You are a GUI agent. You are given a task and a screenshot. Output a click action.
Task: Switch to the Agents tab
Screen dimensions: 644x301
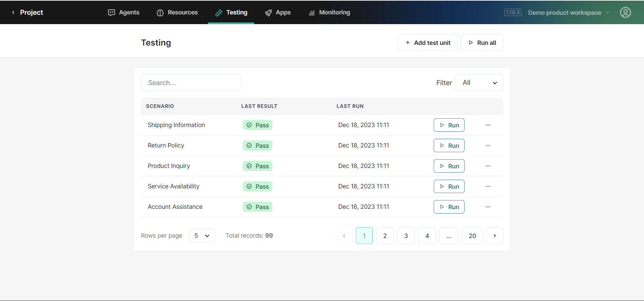[123, 12]
